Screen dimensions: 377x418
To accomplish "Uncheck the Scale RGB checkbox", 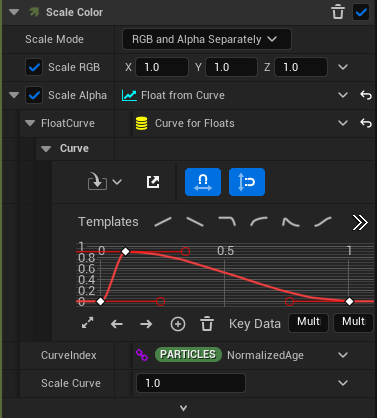I will [34, 67].
